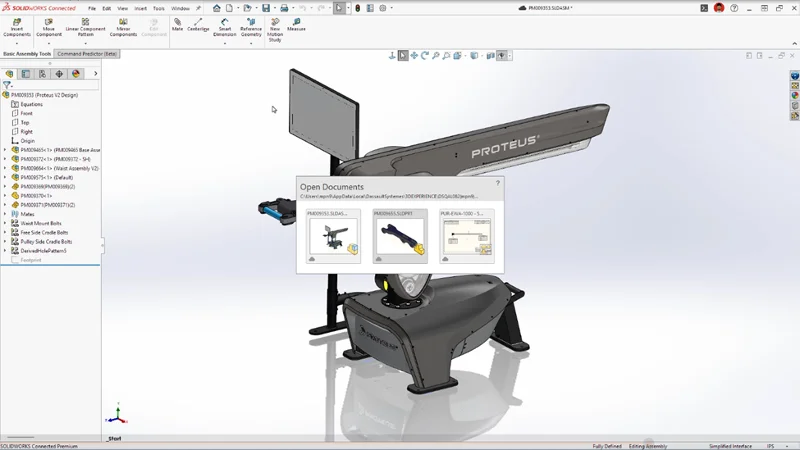800x450 pixels.
Task: Expand Waist Mount Bolts tree node
Action: pyautogui.click(x=5, y=222)
